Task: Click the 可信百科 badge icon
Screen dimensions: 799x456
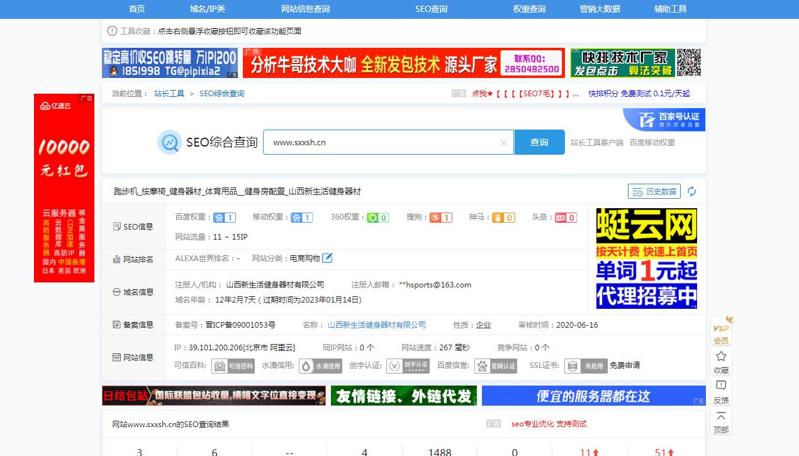Action: click(233, 366)
